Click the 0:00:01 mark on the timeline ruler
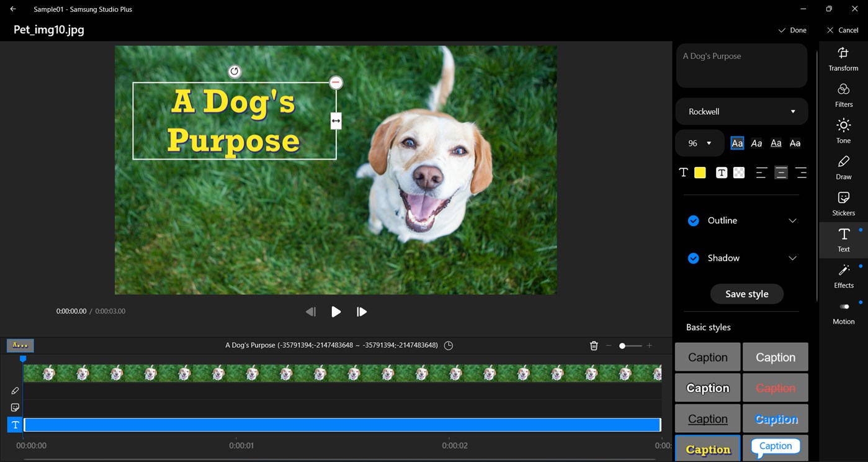868x462 pixels. [x=241, y=445]
